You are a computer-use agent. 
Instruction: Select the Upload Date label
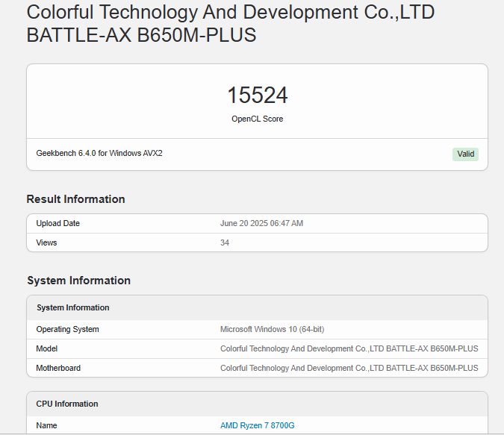[x=57, y=223]
